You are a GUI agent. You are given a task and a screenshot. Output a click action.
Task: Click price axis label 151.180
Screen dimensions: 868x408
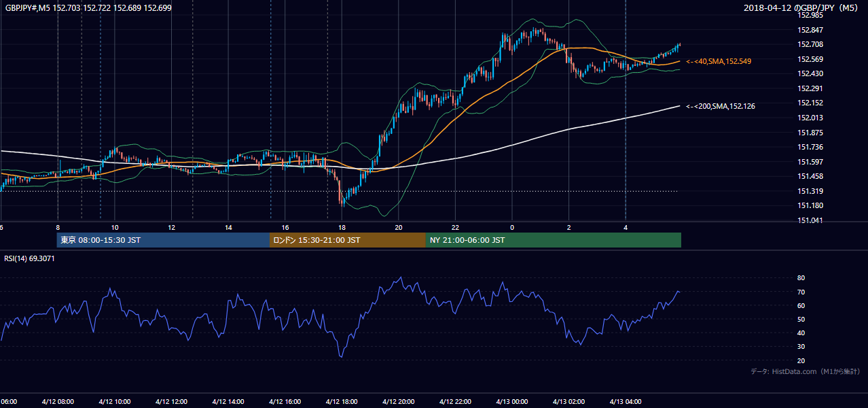pos(810,205)
